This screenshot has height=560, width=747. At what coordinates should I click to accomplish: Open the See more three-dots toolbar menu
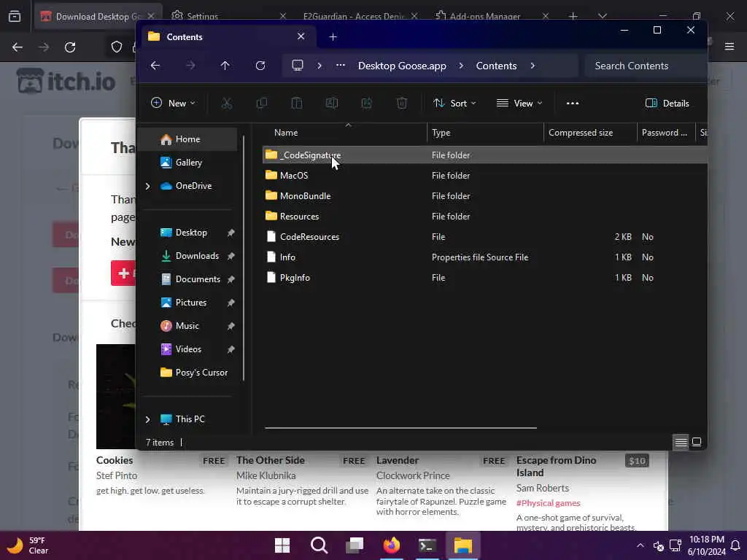point(572,104)
